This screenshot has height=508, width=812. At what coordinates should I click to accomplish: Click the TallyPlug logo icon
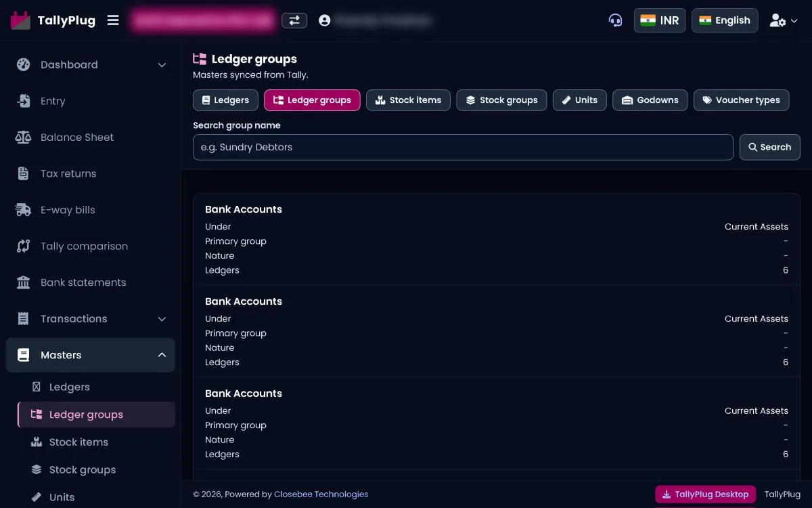tap(20, 20)
